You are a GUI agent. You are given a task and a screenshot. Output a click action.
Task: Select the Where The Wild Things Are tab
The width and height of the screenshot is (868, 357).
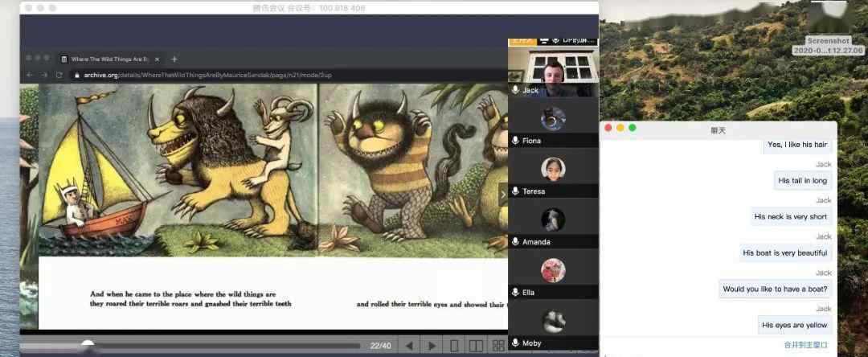(109, 59)
